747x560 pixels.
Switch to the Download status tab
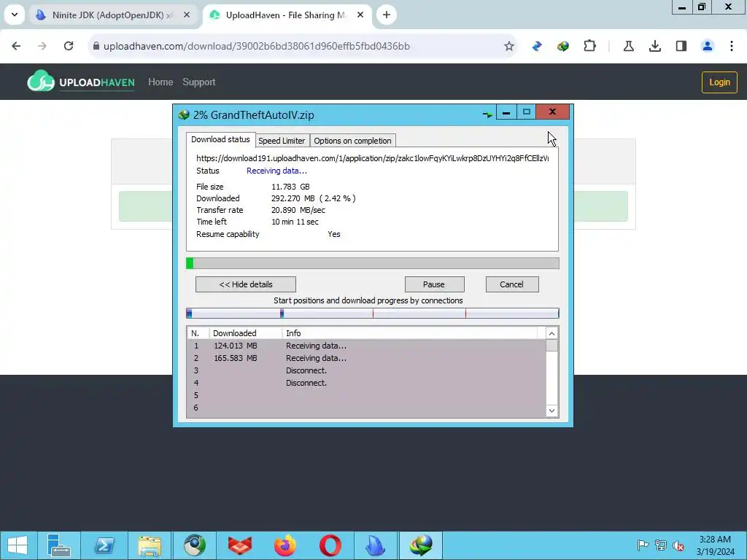point(220,139)
